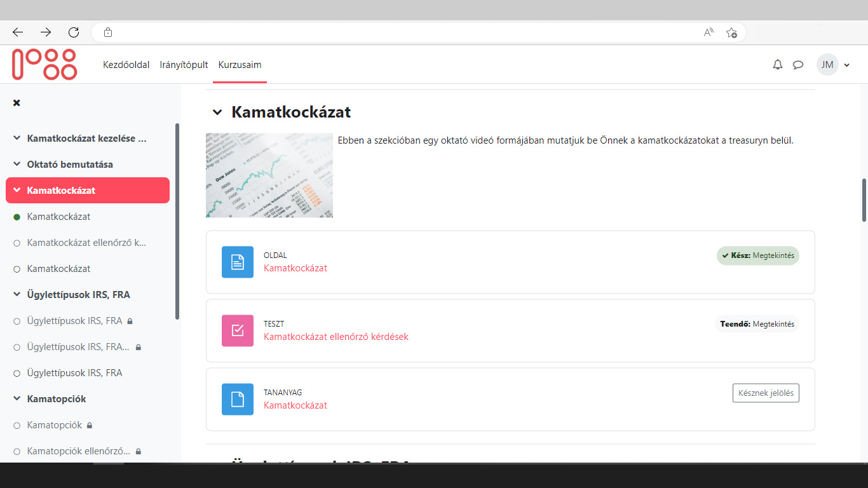Click the lock icon beside Ügylettípusok IRS, FRA

coord(130,321)
